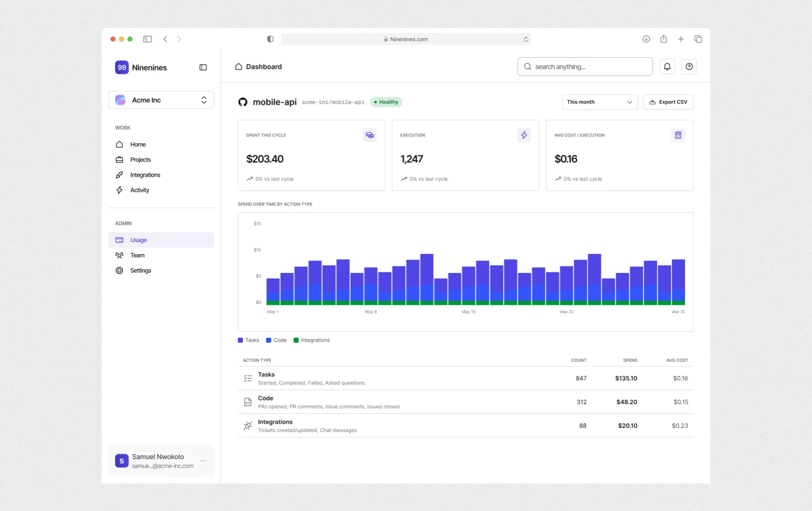Click the GitHub icon beside mobile-api

(243, 102)
